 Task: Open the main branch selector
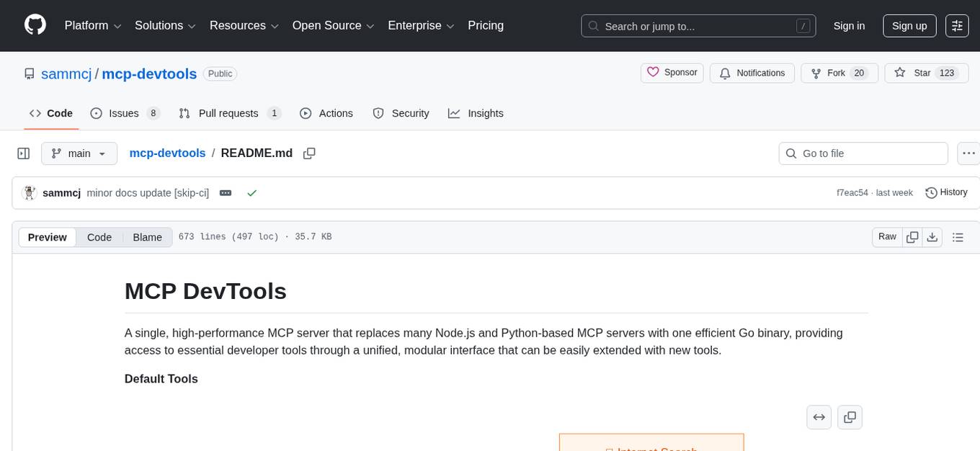click(79, 153)
